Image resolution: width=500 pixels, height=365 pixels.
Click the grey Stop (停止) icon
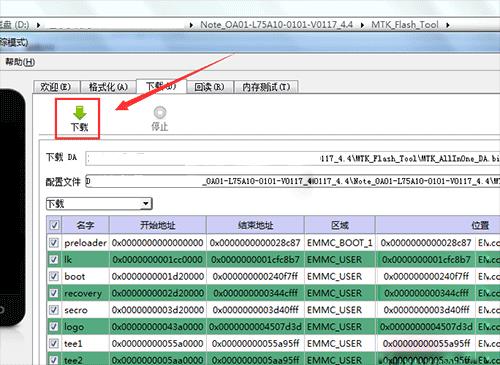click(160, 113)
